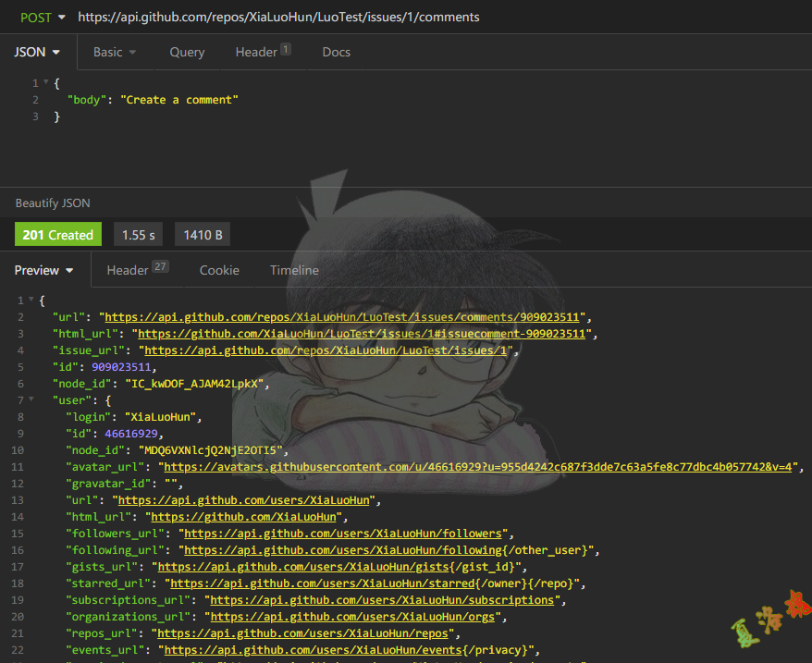Open the Preview mode dropdown
The image size is (812, 663).
coord(43,270)
